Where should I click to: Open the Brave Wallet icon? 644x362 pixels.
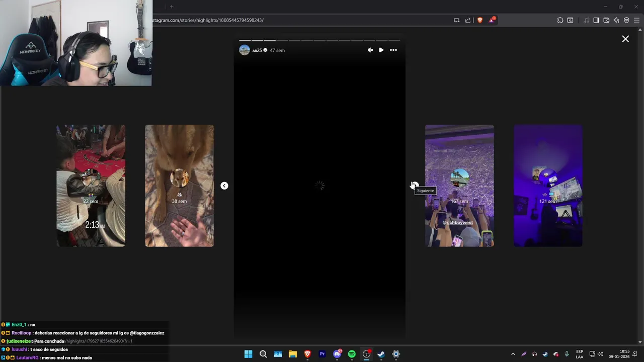point(606,20)
